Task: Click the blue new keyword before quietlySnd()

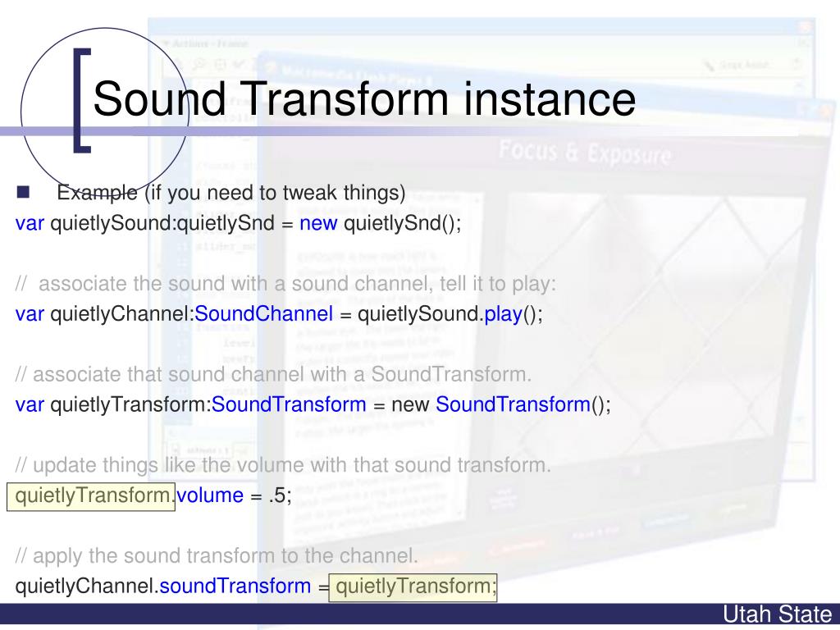Action: 318,223
